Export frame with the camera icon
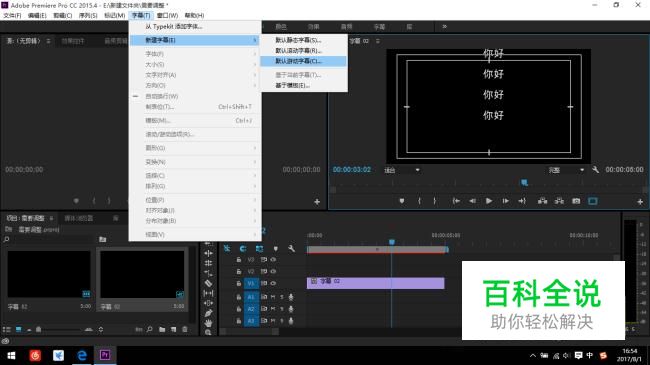Viewport: 650px width, 365px height. pyautogui.click(x=576, y=201)
